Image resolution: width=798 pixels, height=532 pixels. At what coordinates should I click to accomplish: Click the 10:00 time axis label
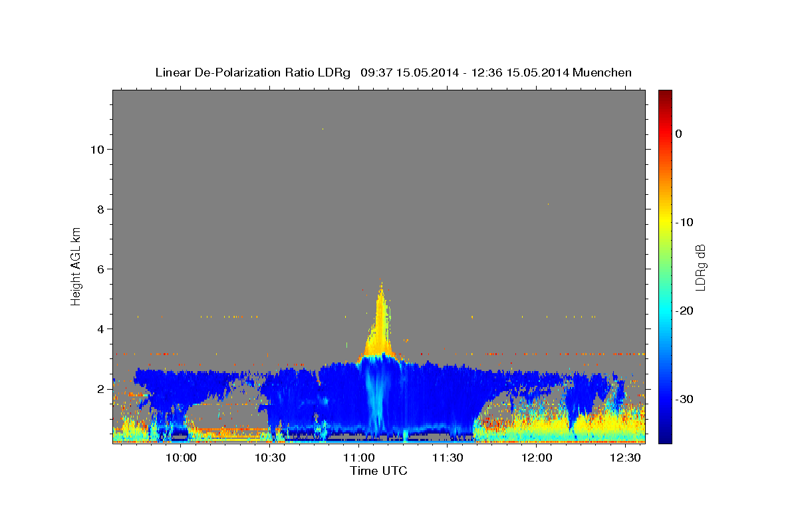tap(180, 458)
